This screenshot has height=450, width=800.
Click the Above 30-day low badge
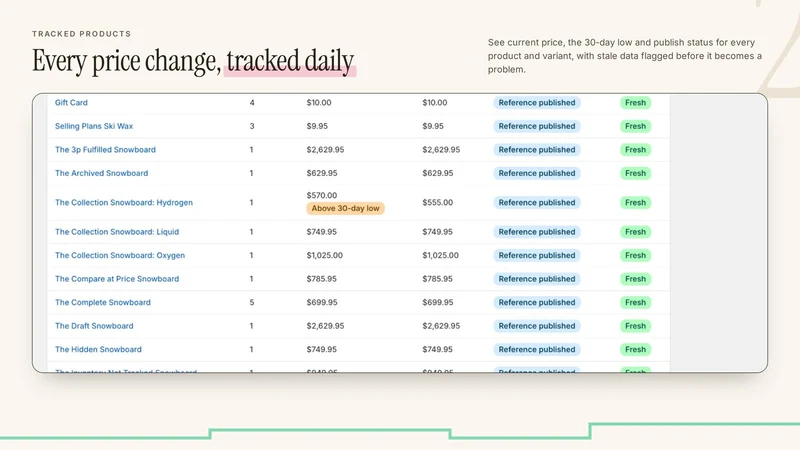pyautogui.click(x=345, y=208)
